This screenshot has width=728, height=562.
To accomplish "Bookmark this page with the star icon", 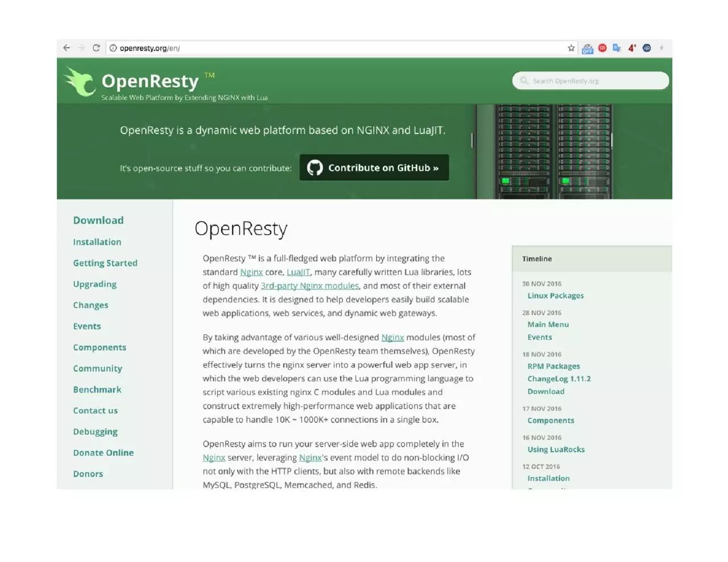I will pos(571,48).
